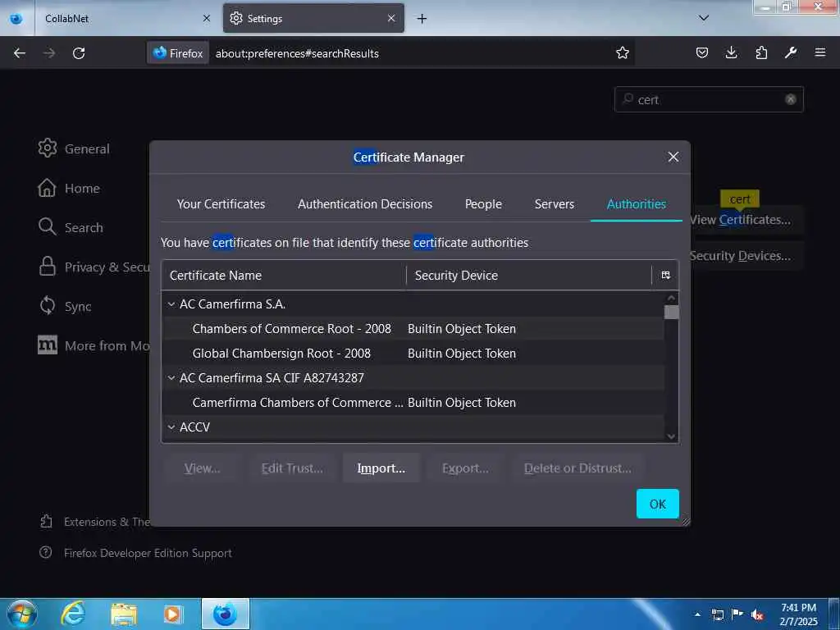Sort by Certificate Name column header
Viewport: 840px width, 630px height.
coord(283,275)
